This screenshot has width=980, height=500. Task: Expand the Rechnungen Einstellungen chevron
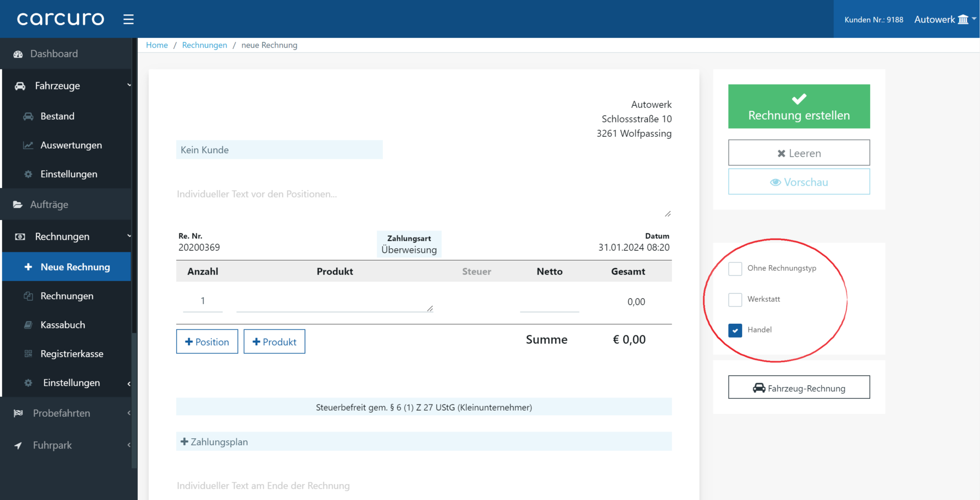[129, 384]
